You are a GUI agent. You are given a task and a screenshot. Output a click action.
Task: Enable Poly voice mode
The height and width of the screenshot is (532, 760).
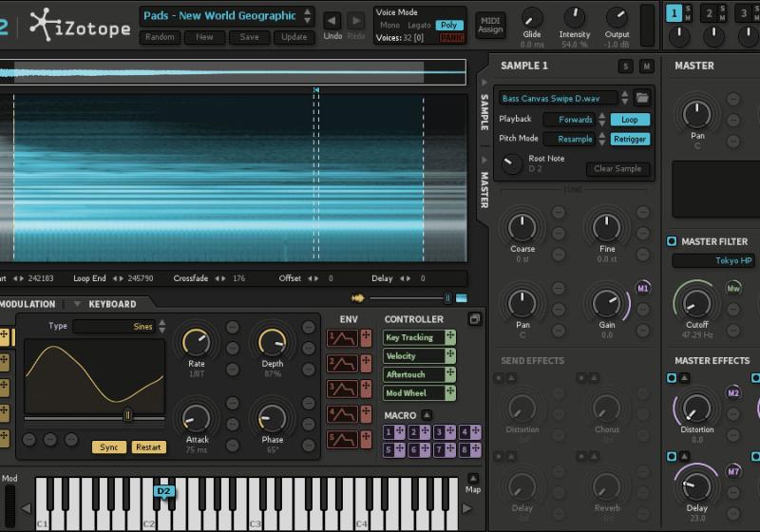[x=448, y=26]
